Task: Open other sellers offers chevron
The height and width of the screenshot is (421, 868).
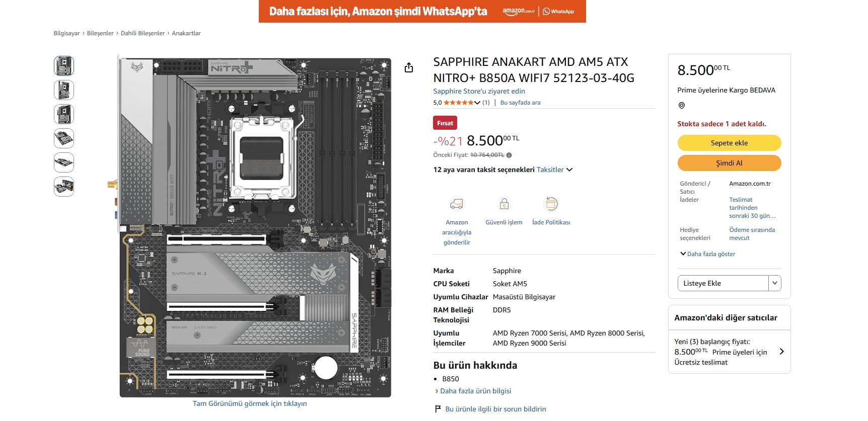Action: pyautogui.click(x=781, y=352)
